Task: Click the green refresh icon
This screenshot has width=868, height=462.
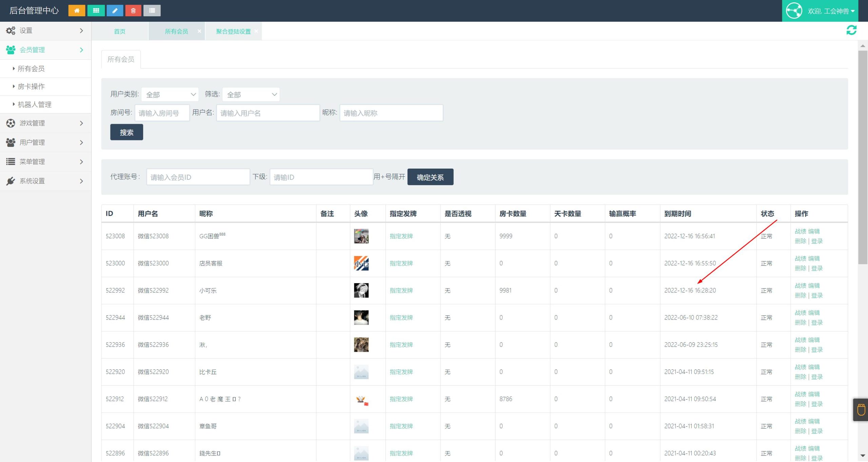Action: pyautogui.click(x=851, y=30)
